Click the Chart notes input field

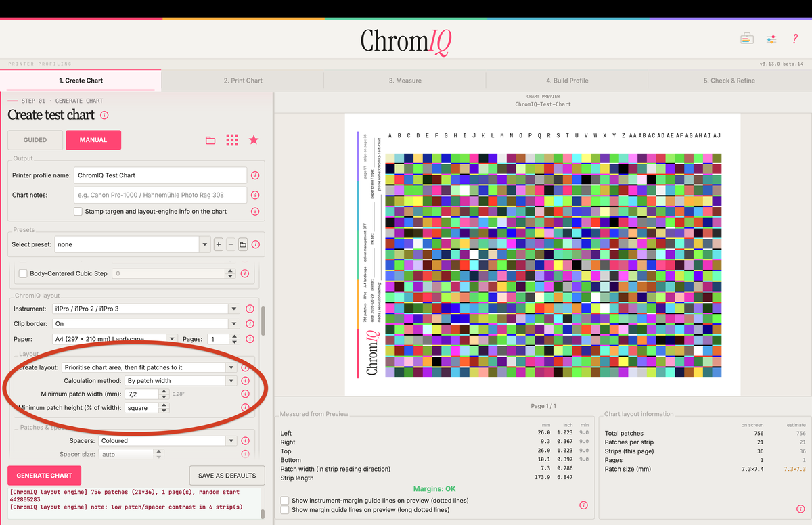pyautogui.click(x=160, y=195)
